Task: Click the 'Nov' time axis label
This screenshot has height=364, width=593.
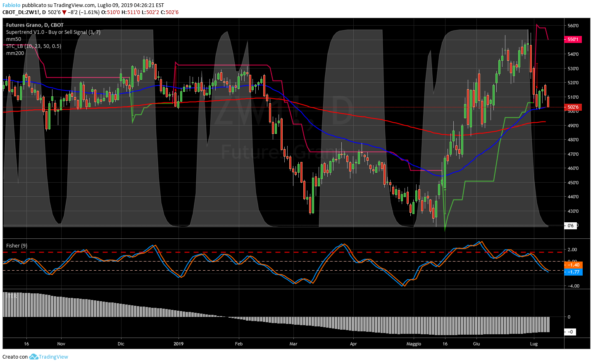Action: [x=61, y=344]
